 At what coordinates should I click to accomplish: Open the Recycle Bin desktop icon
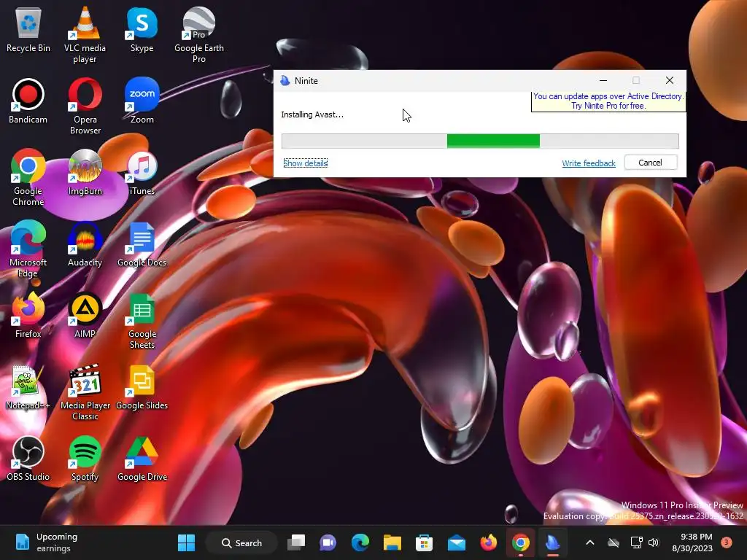pos(28,29)
